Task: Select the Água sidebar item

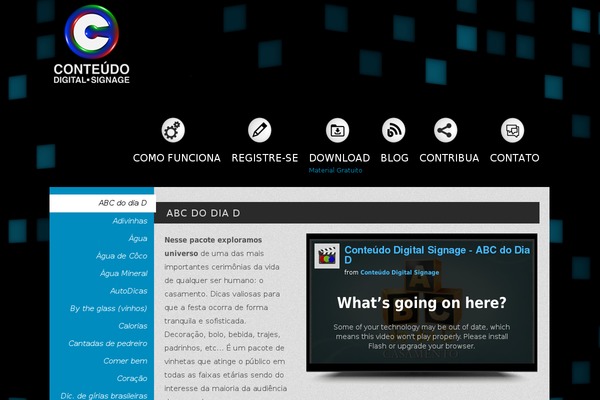Action: click(x=138, y=238)
